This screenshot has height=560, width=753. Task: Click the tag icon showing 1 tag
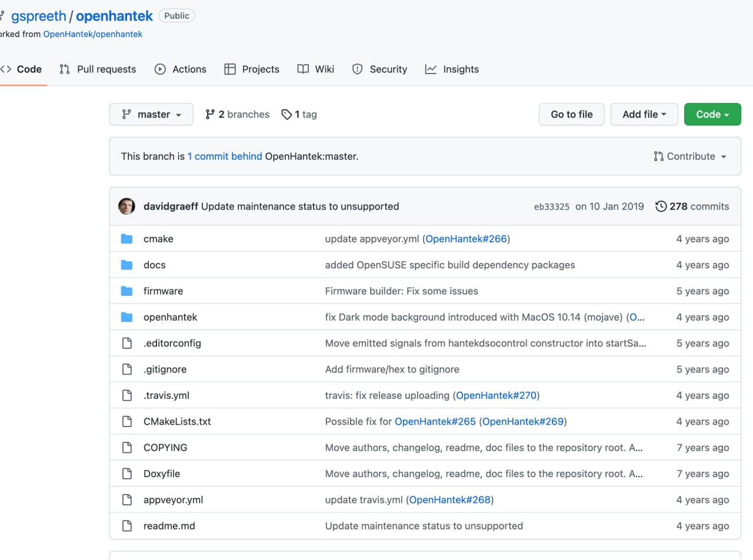[286, 115]
